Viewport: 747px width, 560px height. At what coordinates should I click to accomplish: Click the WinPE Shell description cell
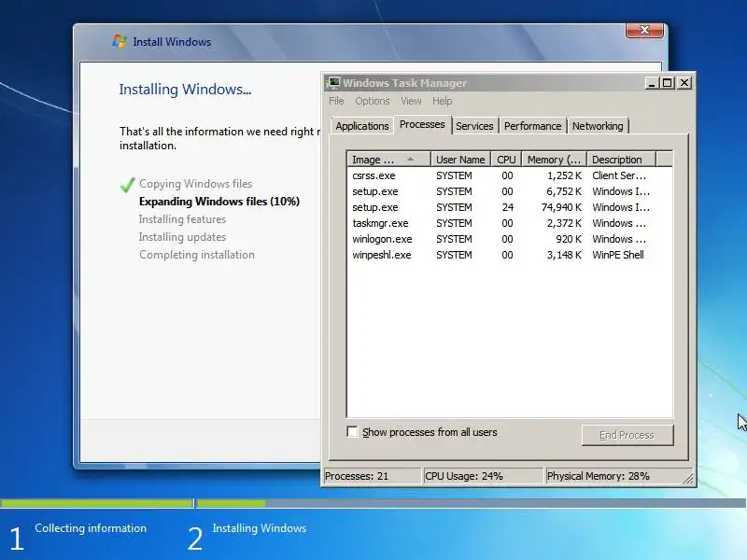click(618, 255)
